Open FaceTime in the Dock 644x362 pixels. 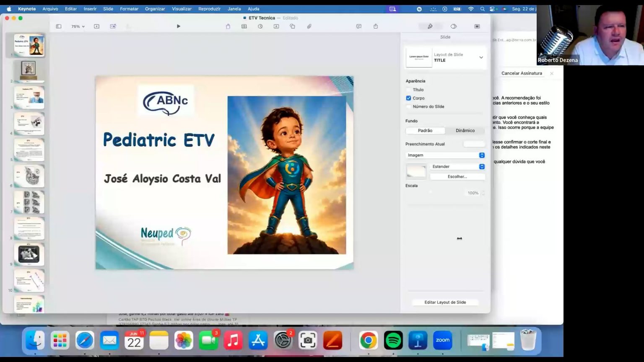tap(208, 340)
